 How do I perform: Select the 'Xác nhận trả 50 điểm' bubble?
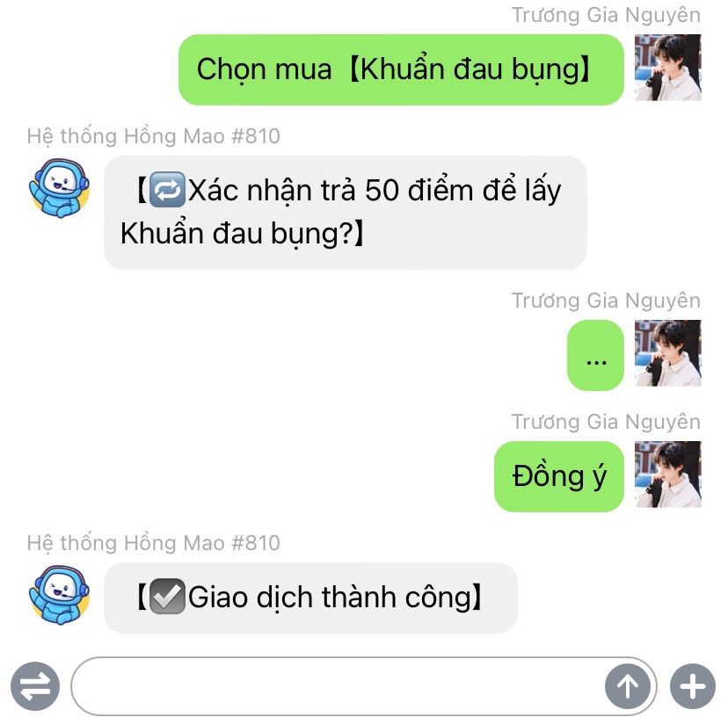[346, 213]
